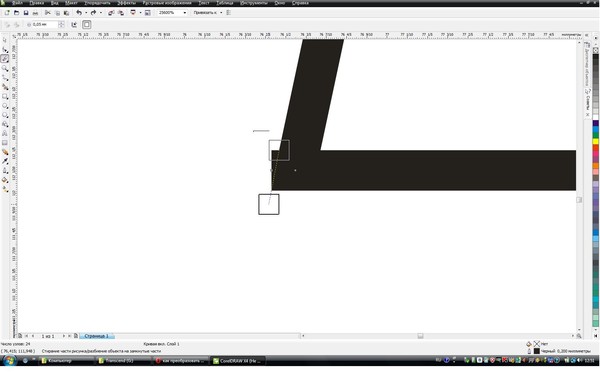
Task: Click the Save icon in the standard toolbar
Action: (x=26, y=13)
